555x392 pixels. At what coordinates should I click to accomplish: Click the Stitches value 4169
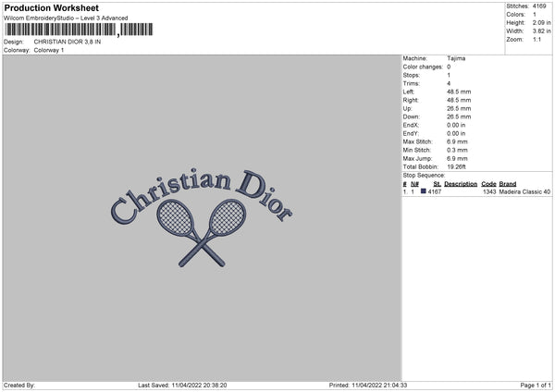point(539,6)
